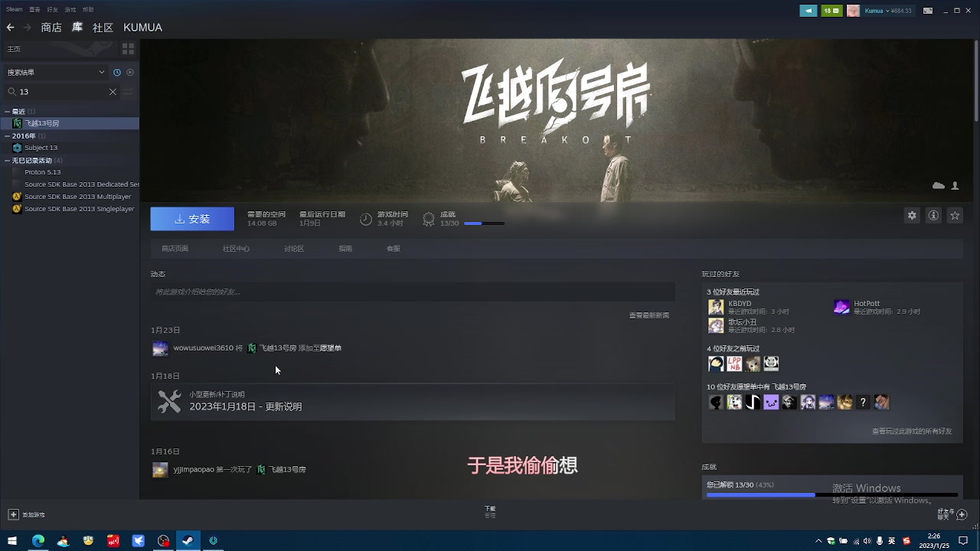Go forward with the right arrow button

27,28
